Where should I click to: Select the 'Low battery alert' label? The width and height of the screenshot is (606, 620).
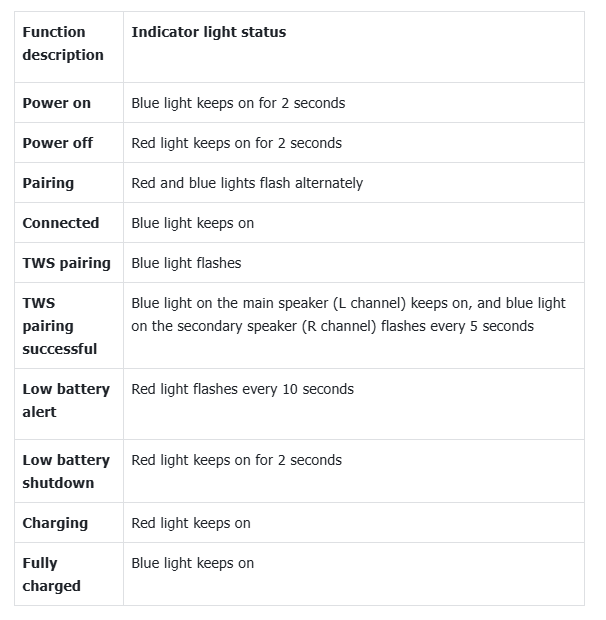click(x=66, y=400)
